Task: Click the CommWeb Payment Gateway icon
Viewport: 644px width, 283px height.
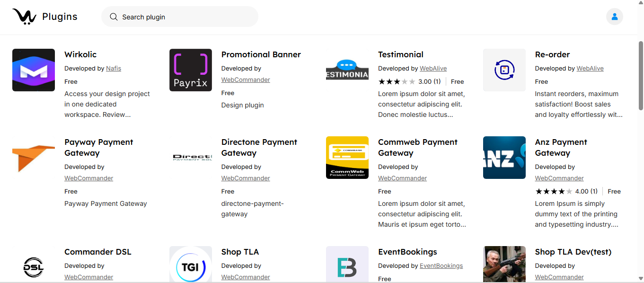Action: coord(347,158)
